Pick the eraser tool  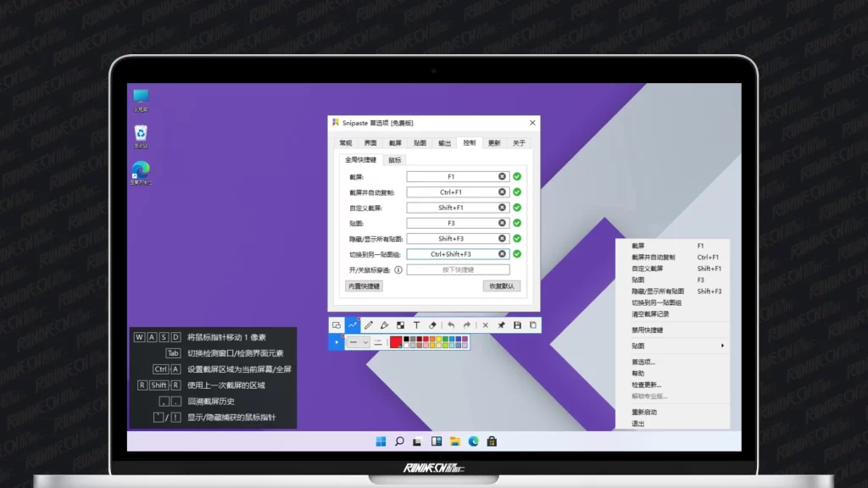tap(432, 325)
